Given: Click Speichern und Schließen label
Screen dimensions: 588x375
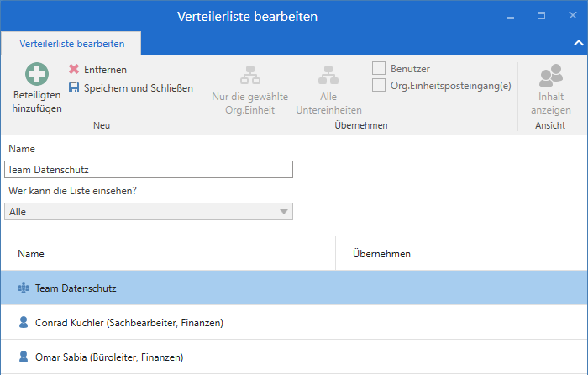Looking at the screenshot, I should (x=139, y=88).
